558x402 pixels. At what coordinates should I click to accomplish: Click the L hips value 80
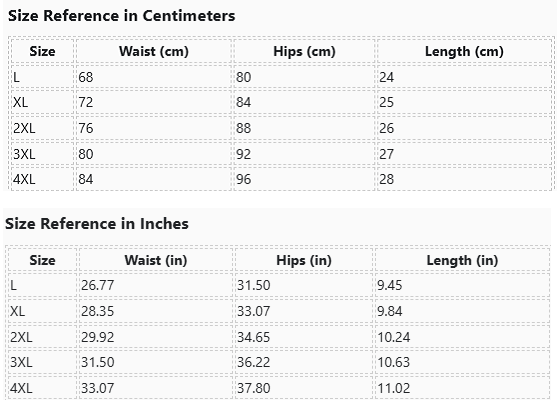pos(244,77)
